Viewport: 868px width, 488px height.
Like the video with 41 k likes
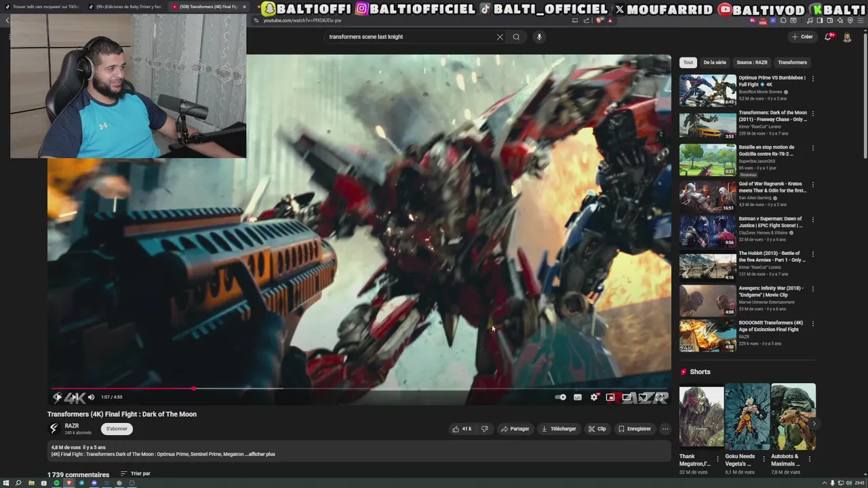click(x=462, y=429)
